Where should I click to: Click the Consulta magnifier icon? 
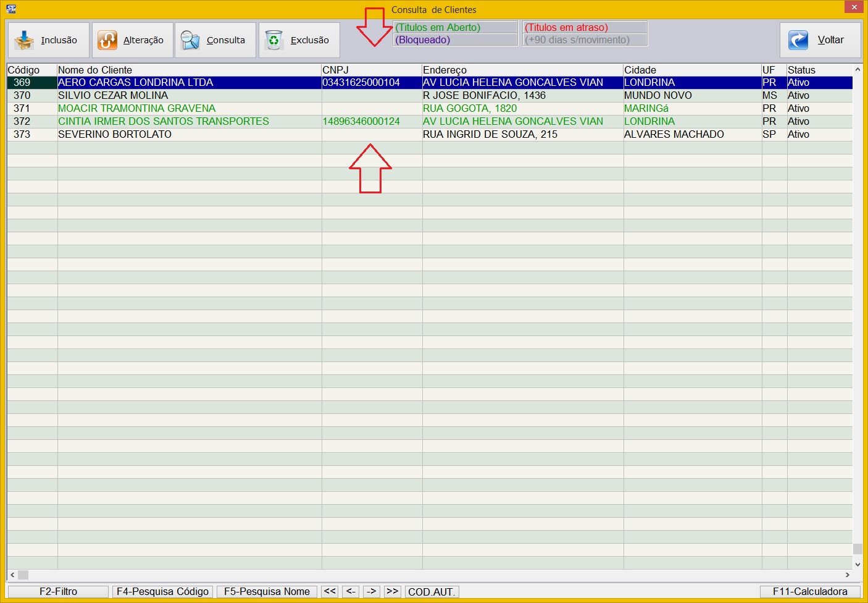tap(190, 40)
